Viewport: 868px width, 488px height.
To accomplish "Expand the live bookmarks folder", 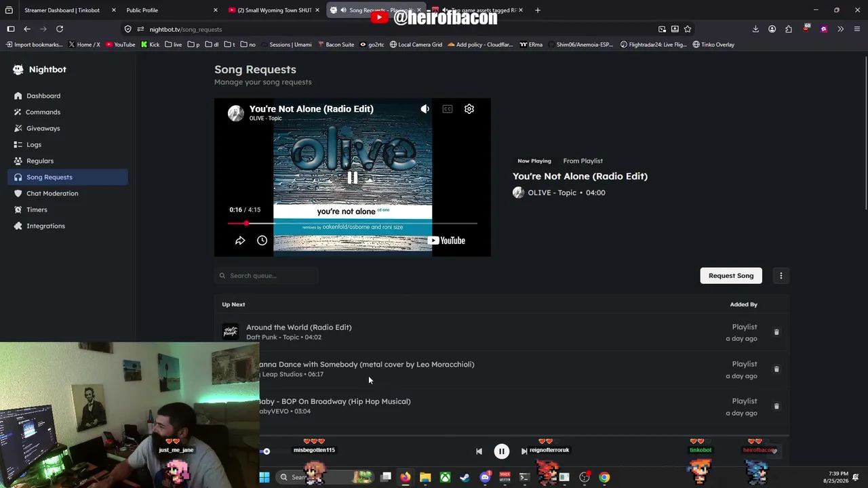I will (x=173, y=45).
